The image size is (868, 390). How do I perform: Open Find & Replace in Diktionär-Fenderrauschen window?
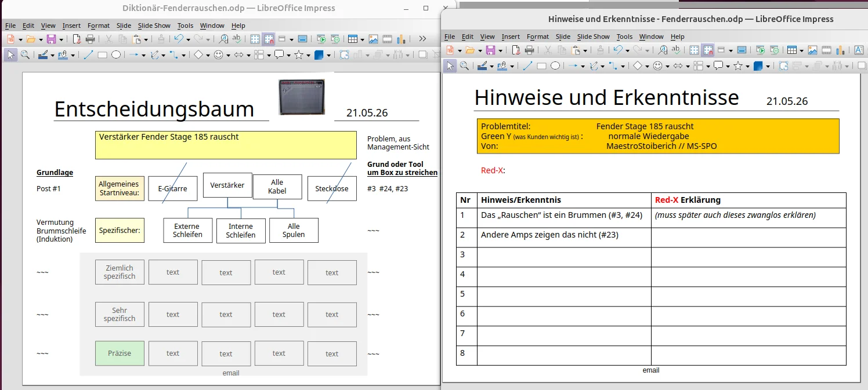click(224, 39)
